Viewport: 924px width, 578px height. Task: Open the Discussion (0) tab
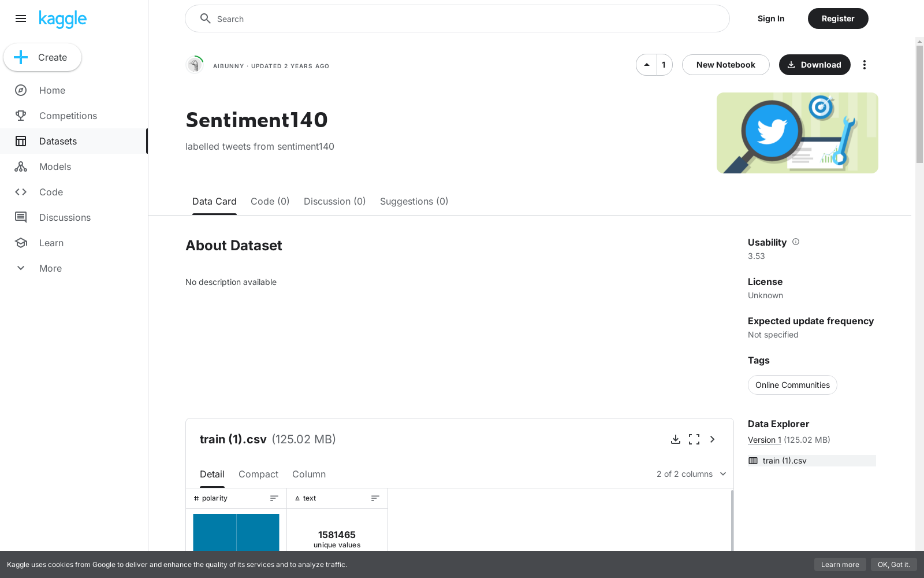(x=334, y=201)
